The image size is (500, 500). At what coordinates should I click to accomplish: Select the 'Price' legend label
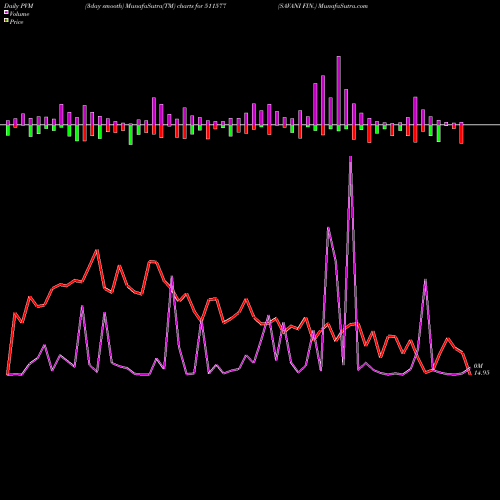pyautogui.click(x=16, y=22)
